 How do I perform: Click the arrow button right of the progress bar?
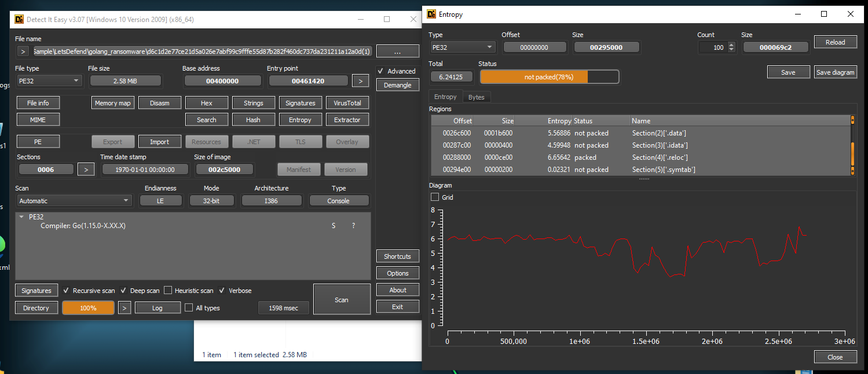124,308
